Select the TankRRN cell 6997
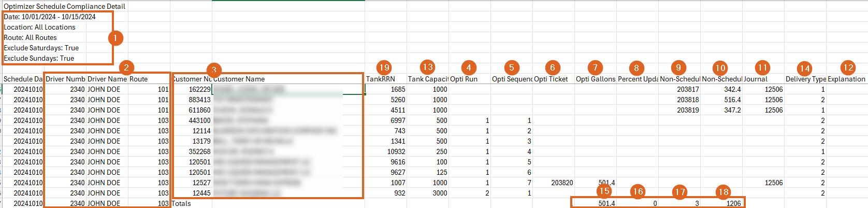 click(x=386, y=120)
